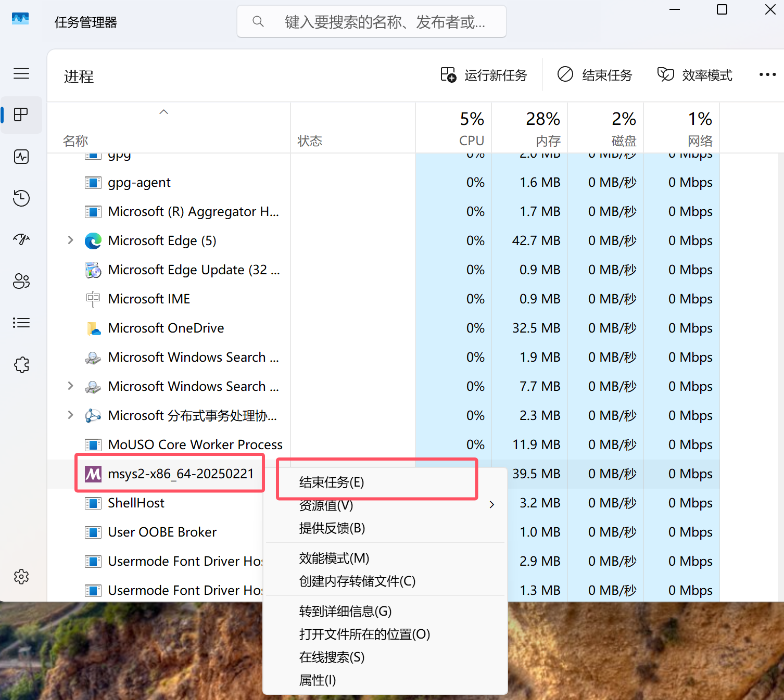Select the ShellHost process name
Screen dimensions: 784x700
click(x=136, y=503)
